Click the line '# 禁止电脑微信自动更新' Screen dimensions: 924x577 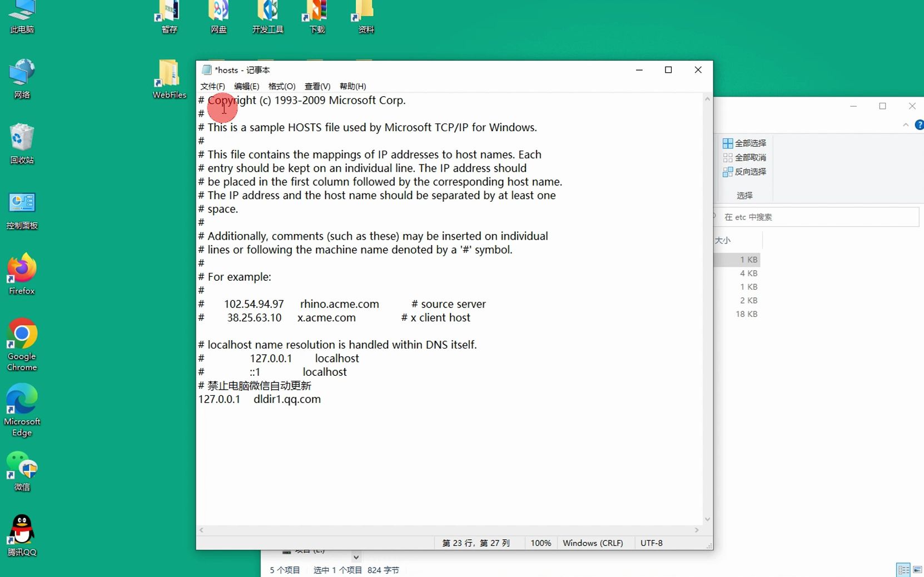255,386
